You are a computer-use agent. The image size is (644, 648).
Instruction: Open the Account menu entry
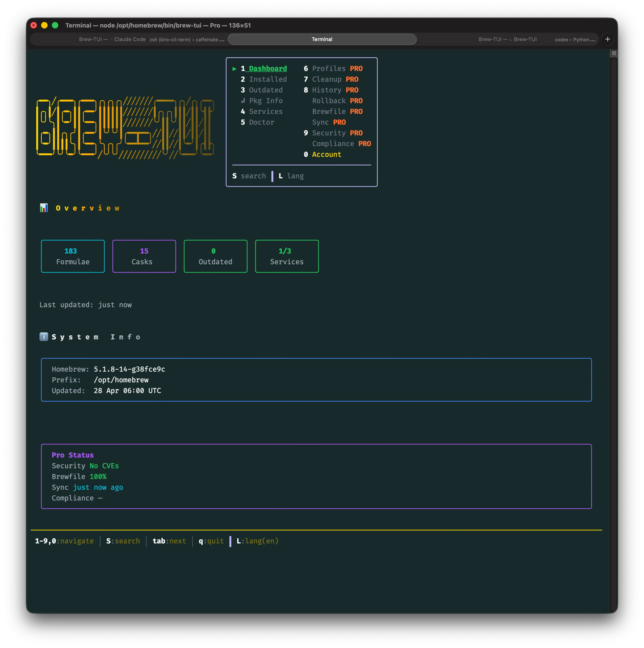point(322,154)
